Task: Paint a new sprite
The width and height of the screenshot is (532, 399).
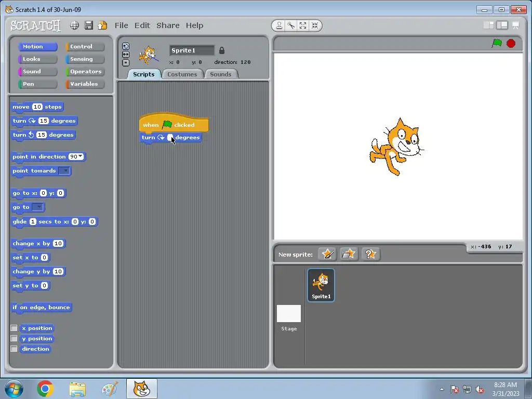Action: [x=327, y=254]
